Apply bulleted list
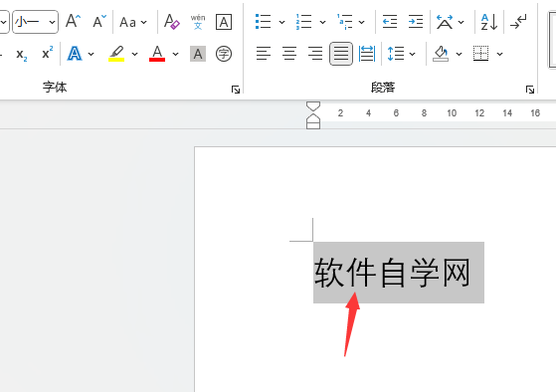This screenshot has height=392, width=556. [x=264, y=22]
